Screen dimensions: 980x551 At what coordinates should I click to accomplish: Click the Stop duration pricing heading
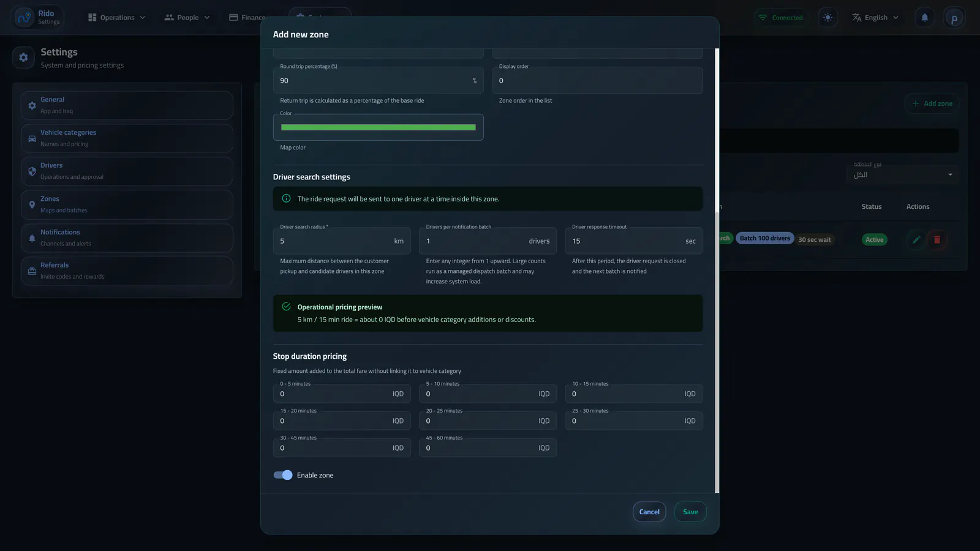pyautogui.click(x=310, y=356)
